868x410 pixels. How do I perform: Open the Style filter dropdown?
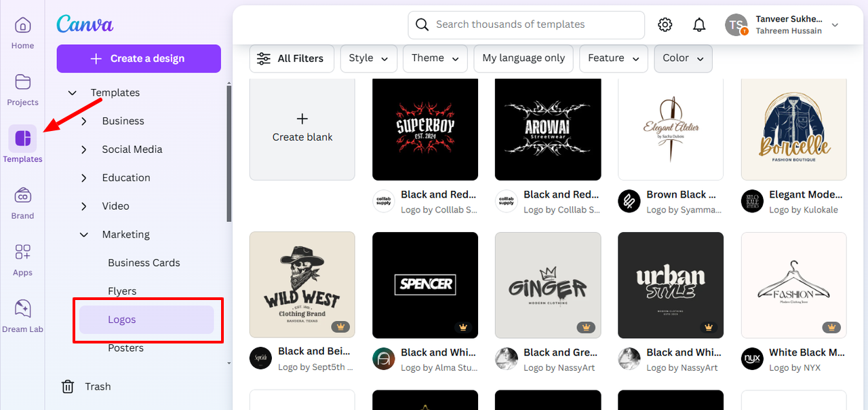click(368, 58)
